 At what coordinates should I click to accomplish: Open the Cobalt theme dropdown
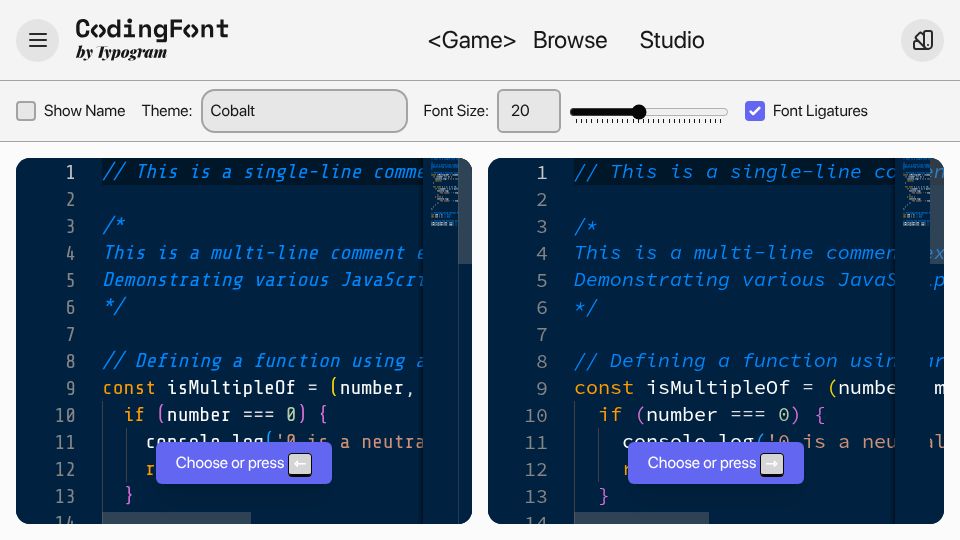(304, 111)
